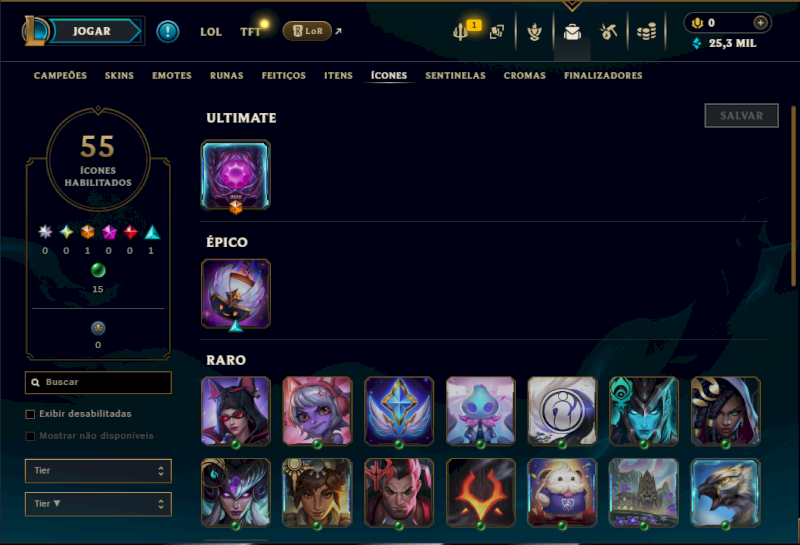Enable Exibir desabilitadas checkbox
The height and width of the screenshot is (545, 800).
(30, 414)
